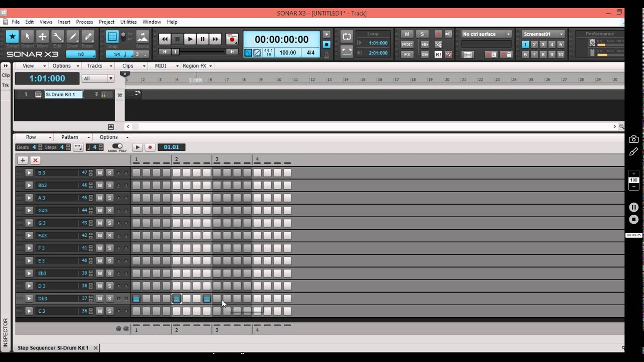Switch to screenset 2
The height and width of the screenshot is (362, 644).
coord(534,44)
